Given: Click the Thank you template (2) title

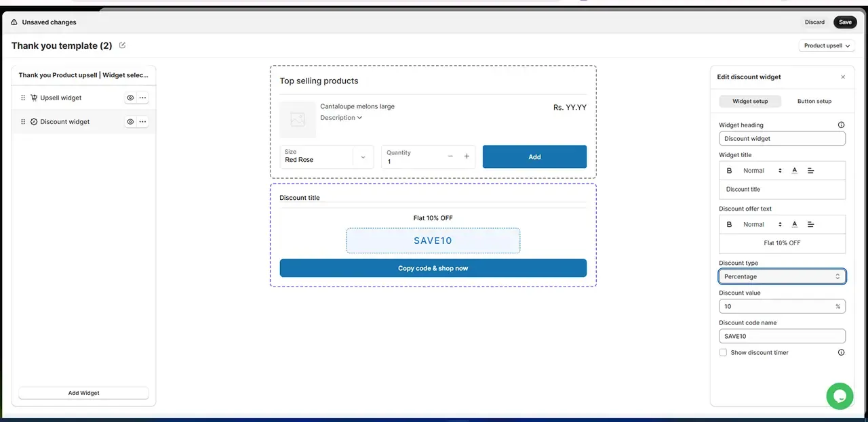Looking at the screenshot, I should point(62,46).
